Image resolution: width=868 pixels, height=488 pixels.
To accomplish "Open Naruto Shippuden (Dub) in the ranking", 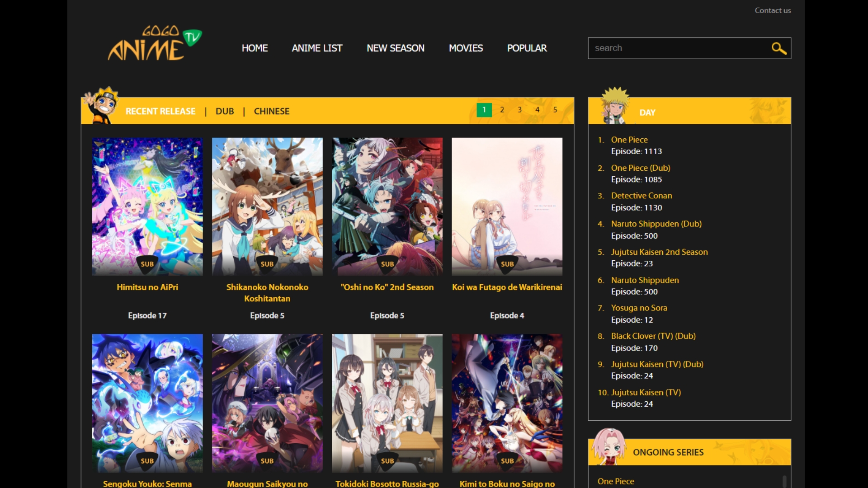I will [x=656, y=224].
